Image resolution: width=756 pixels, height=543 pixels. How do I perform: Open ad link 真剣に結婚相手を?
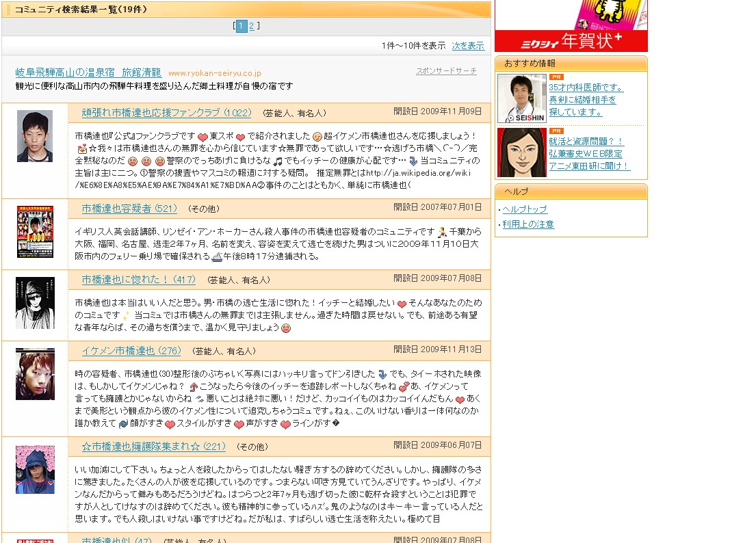[x=582, y=100]
